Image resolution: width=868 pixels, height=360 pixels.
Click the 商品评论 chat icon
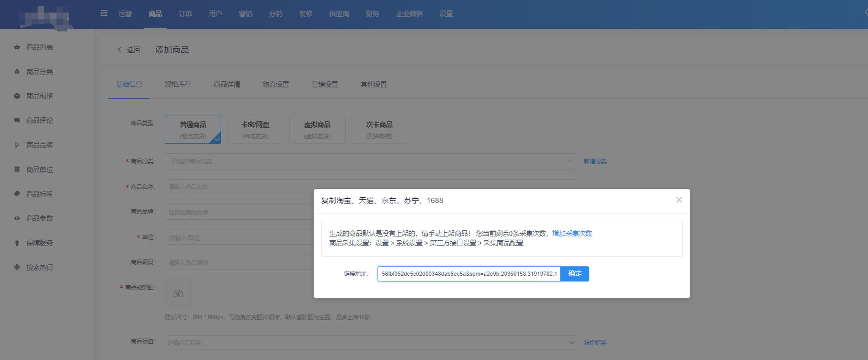tap(17, 120)
